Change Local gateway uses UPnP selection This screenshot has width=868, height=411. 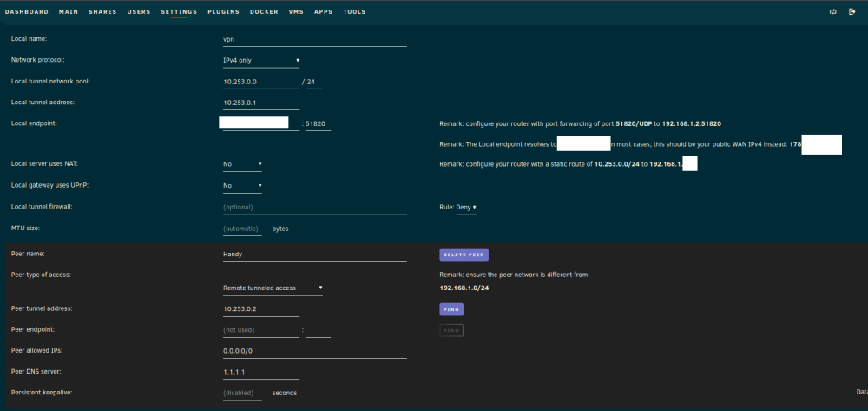click(242, 186)
